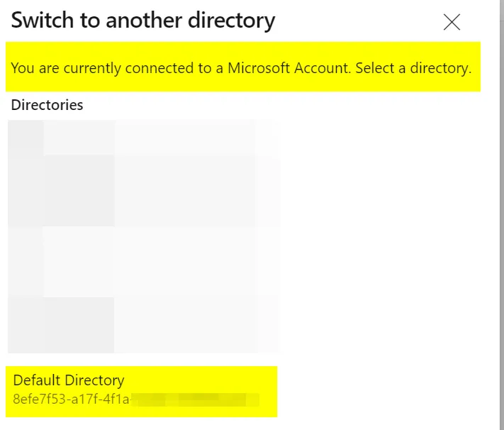Viewport: 504px width, 430px height.
Task: Click the top blurred directory avatar tile
Action: click(x=78, y=172)
